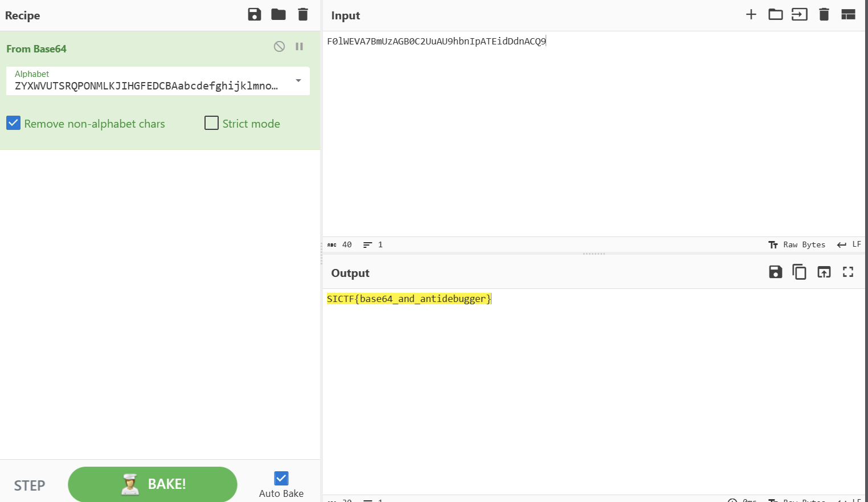Open folder as input
This screenshot has height=502, width=868.
pos(775,15)
